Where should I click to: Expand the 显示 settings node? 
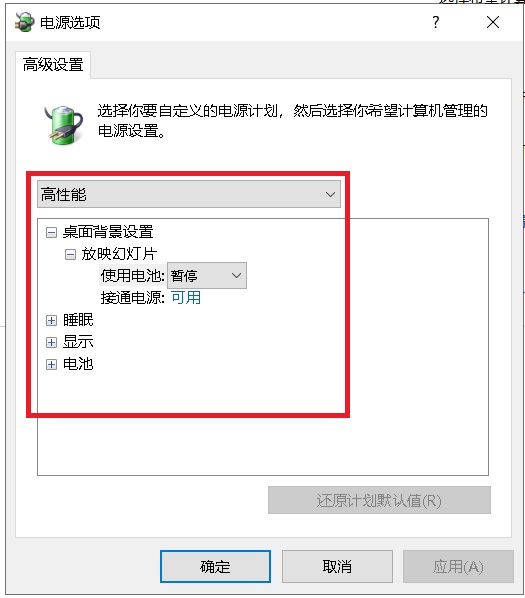coord(51,342)
